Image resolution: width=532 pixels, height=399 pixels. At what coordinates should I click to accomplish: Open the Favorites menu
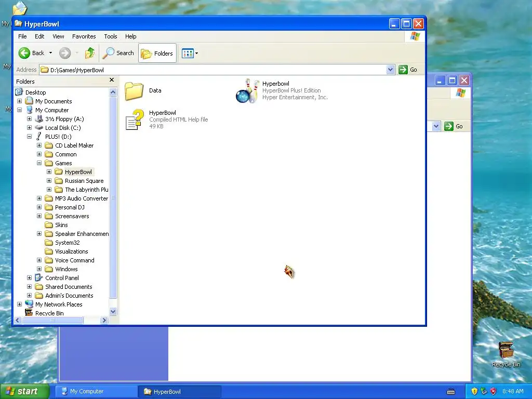pyautogui.click(x=84, y=36)
